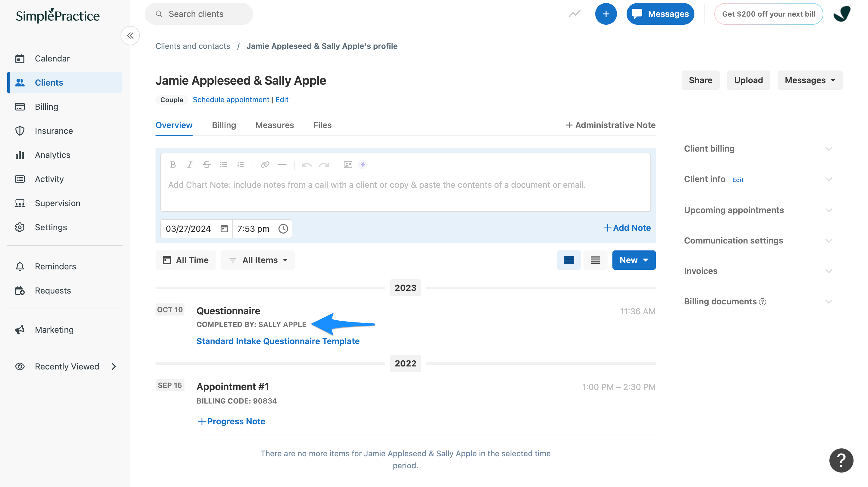The image size is (868, 487).
Task: Insert client info card icon
Action: click(x=348, y=165)
